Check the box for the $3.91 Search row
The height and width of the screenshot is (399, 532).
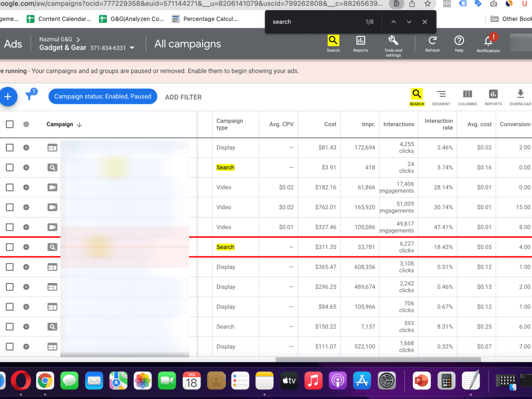(x=10, y=168)
